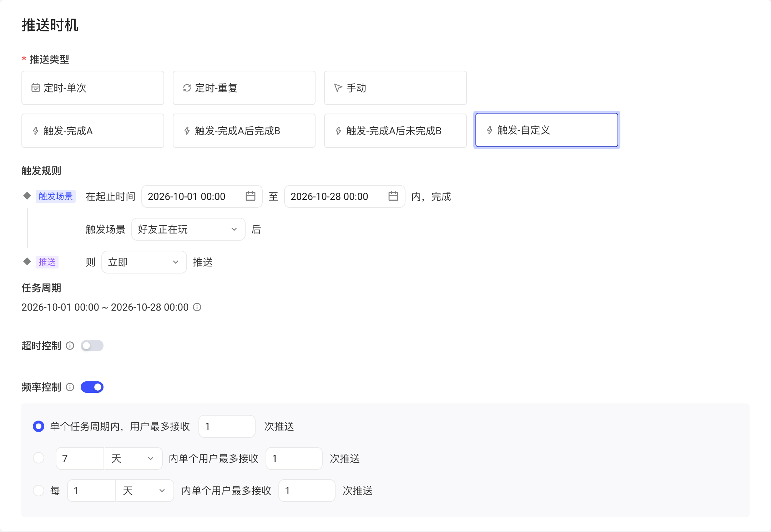Choose push type 触发-完成A后未完成B
Image resolution: width=771 pixels, height=532 pixels.
pos(395,131)
